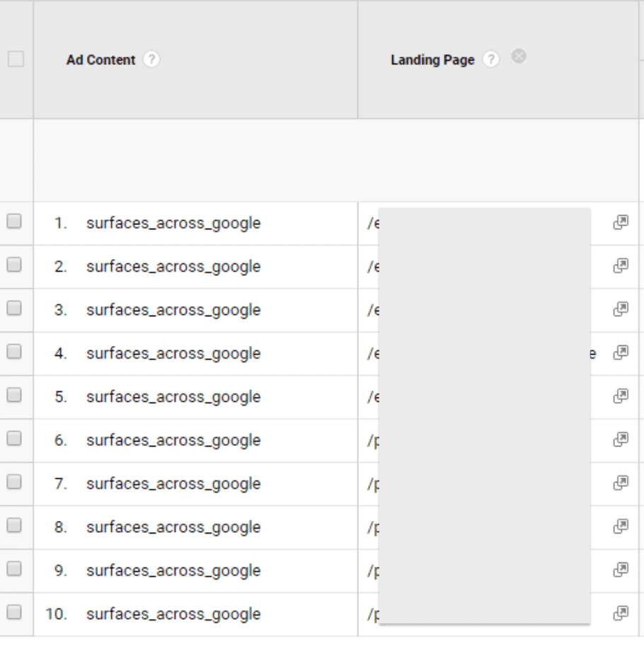
Task: Check the row 7 checkbox
Action: (14, 482)
